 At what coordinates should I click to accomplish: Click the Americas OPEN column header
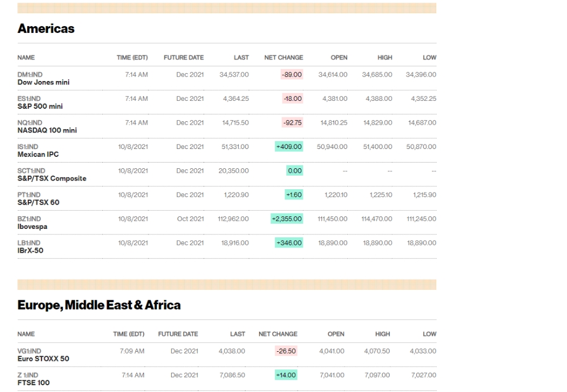(x=339, y=57)
